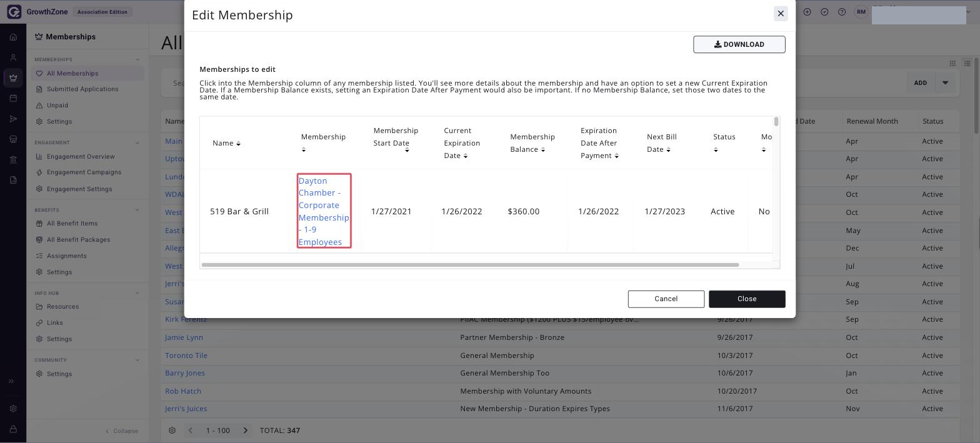Sort by Expiration Date After Payment arrow

pyautogui.click(x=616, y=156)
